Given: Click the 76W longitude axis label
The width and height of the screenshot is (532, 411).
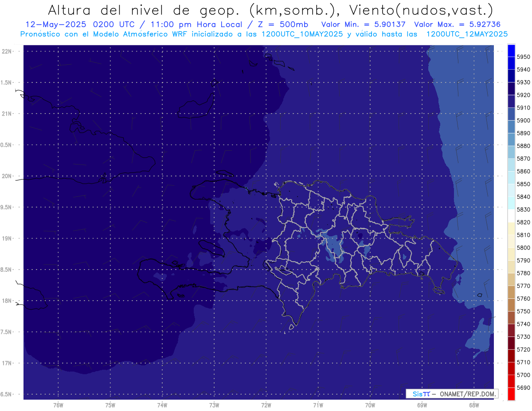Looking at the screenshot, I should [x=58, y=406].
